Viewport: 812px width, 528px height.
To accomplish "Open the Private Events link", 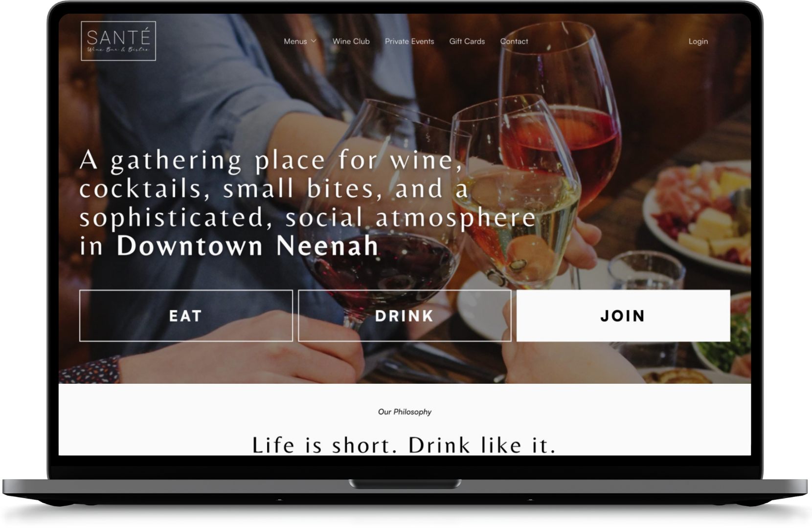I will tap(409, 42).
